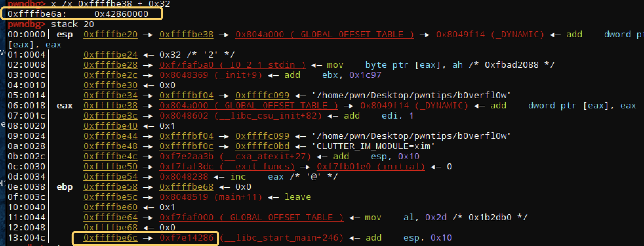Click the stack address 0xffffbe20 next to esp
Screen dimensions: 644x246
(110, 35)
